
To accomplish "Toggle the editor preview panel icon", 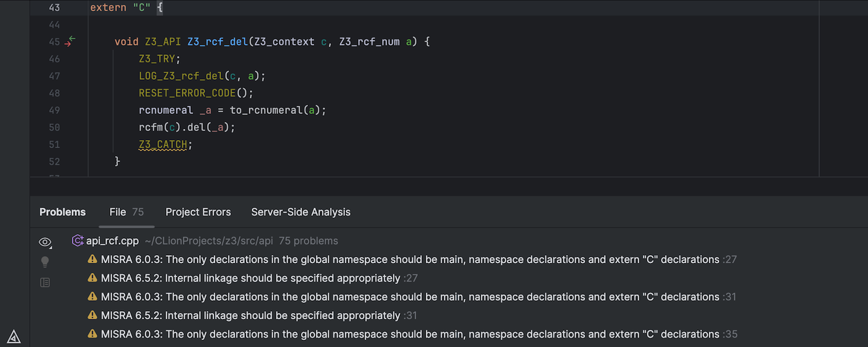I will (45, 283).
